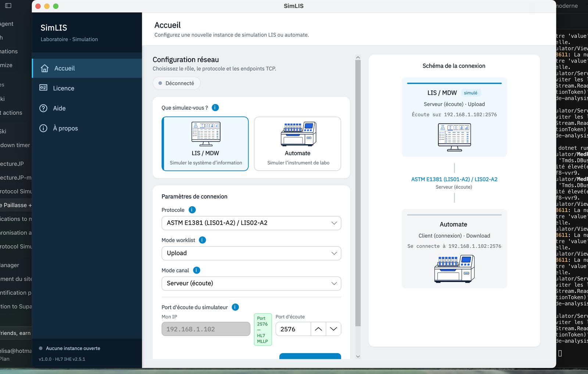
Task: Click the info icon next to Protocole
Action: (192, 210)
